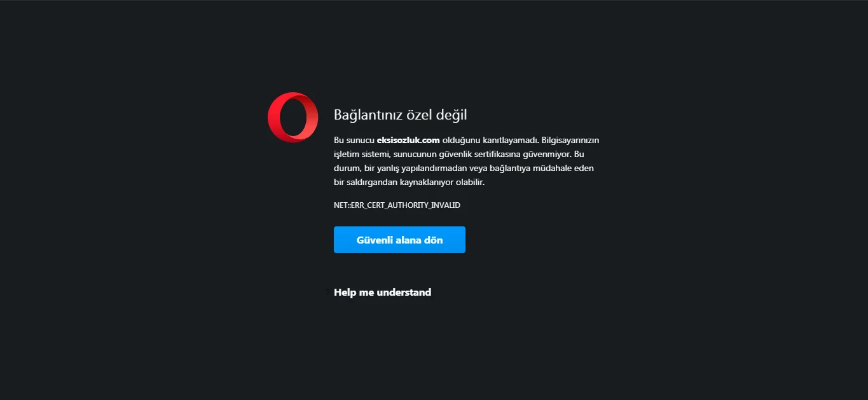The width and height of the screenshot is (868, 400).
Task: Click the words bağlantıya müdahale eden
Action: [540, 168]
